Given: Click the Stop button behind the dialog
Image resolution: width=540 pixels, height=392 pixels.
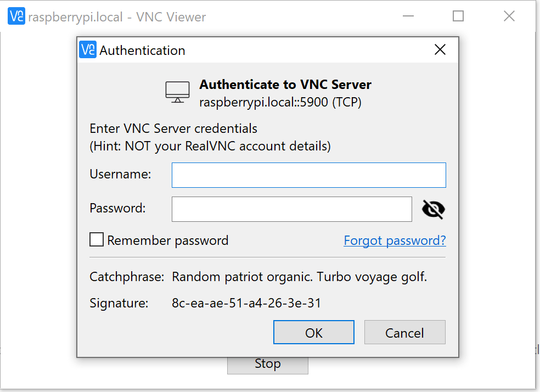Looking at the screenshot, I should click(267, 365).
